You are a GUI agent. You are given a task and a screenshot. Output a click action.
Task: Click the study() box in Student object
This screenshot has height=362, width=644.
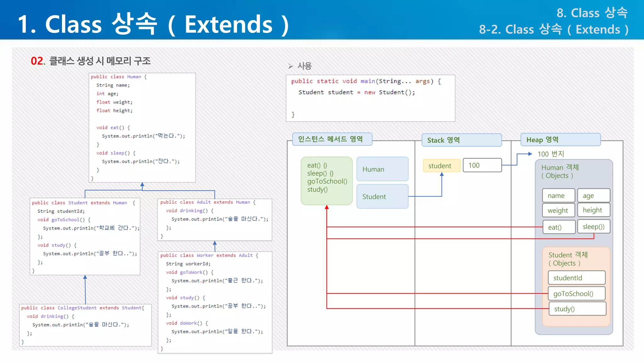(577, 309)
